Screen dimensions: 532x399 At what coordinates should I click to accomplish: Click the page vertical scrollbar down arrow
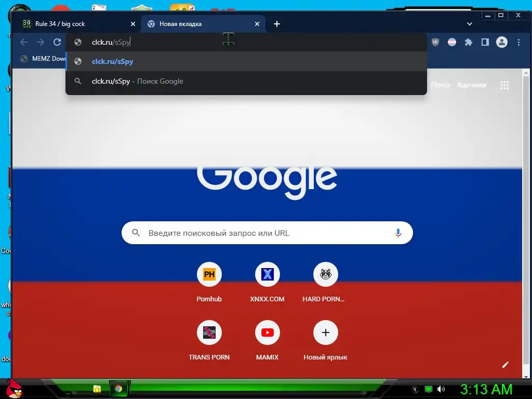click(526, 376)
